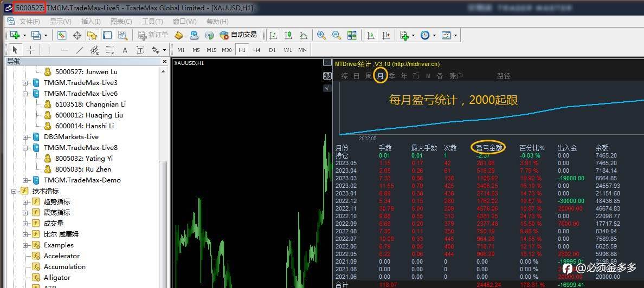Open the 图表(C) menu
The height and width of the screenshot is (288, 644).
[121, 21]
